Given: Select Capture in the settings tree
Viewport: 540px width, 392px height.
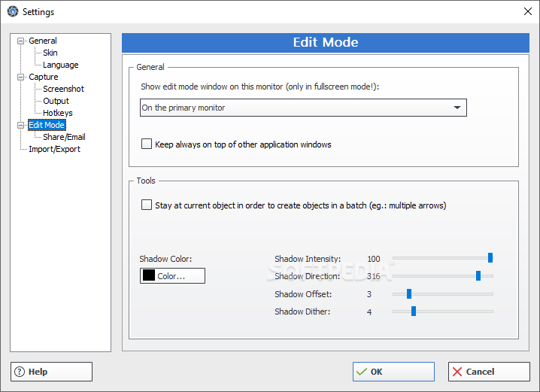Looking at the screenshot, I should pos(44,77).
